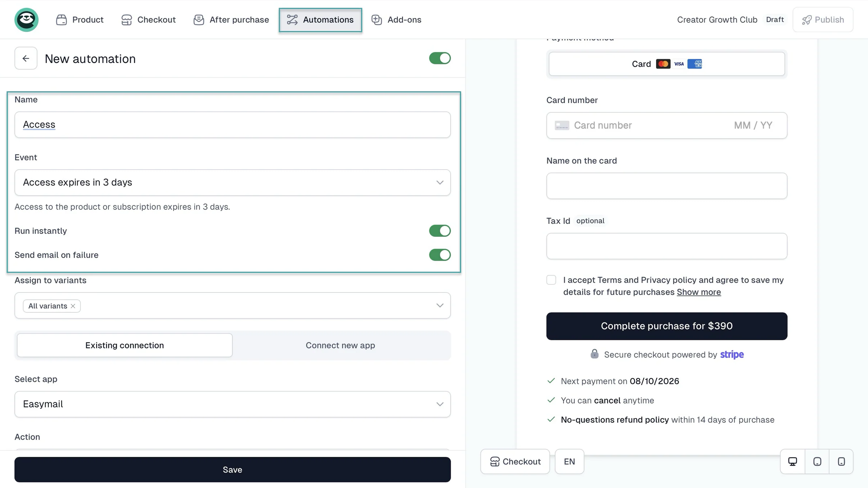Open the EN language selector
Screen dimensions: 868x488
pyautogui.click(x=569, y=462)
